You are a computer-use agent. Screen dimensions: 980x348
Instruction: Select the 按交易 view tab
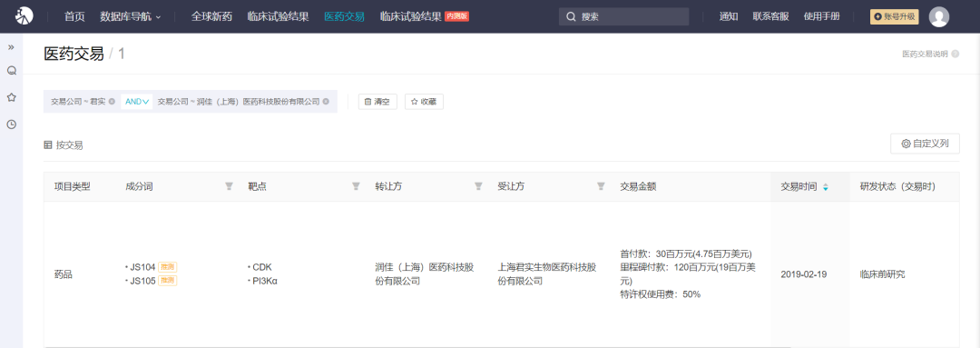(64, 145)
